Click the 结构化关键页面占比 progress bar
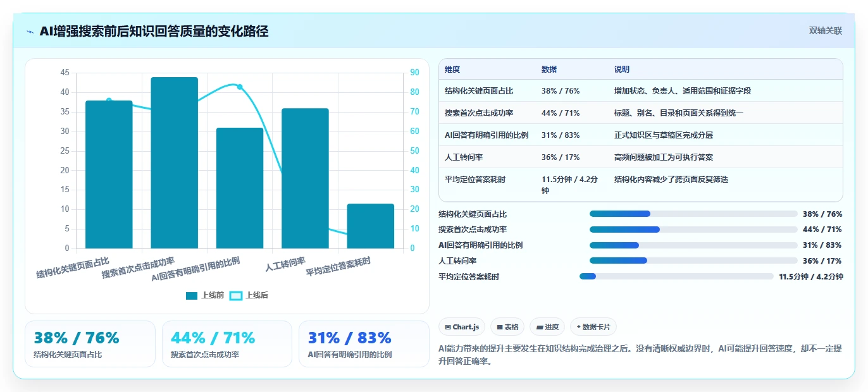Screen dimensions: 868x392 (693, 214)
